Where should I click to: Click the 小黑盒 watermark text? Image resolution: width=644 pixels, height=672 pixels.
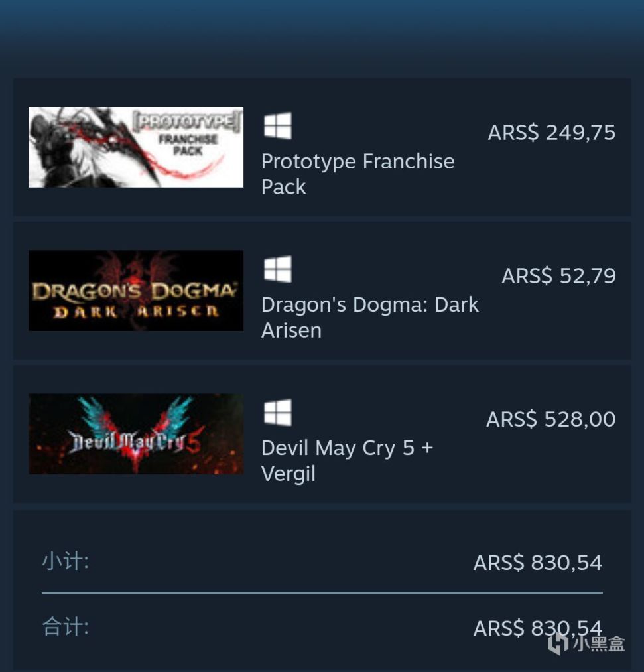coord(599,644)
